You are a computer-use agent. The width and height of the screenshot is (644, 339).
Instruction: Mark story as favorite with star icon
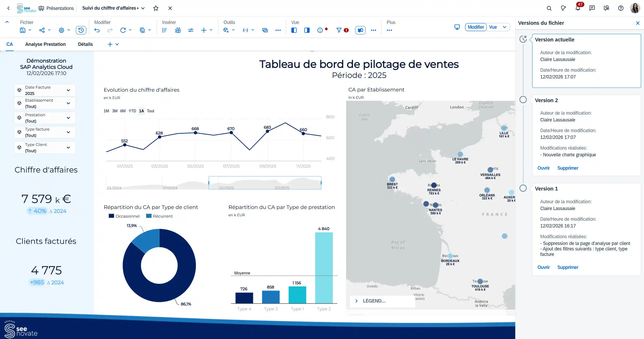point(156,8)
